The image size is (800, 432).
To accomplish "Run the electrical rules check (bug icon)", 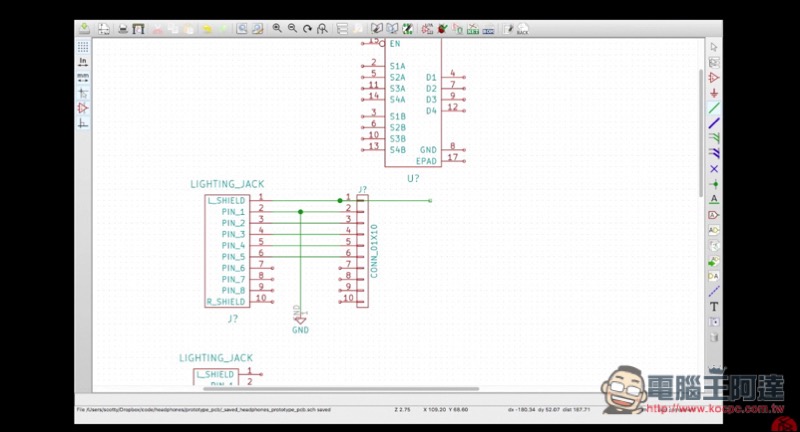I will (442, 29).
